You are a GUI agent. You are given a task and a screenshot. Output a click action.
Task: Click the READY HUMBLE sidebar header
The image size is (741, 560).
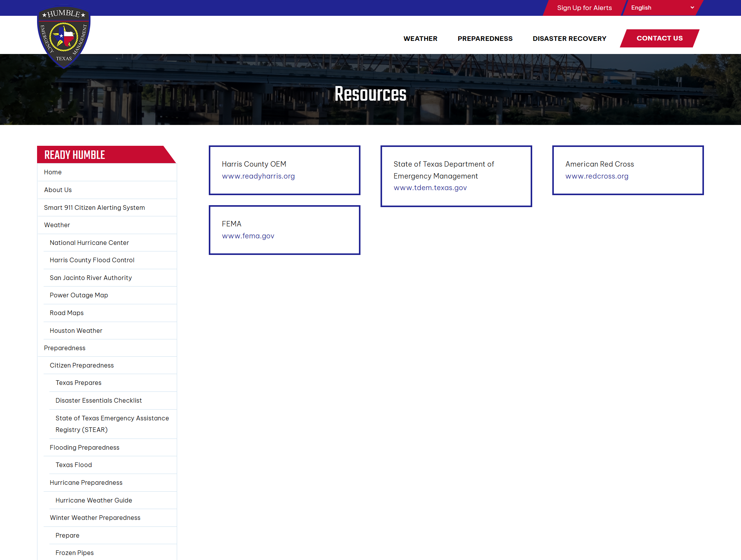[107, 155]
